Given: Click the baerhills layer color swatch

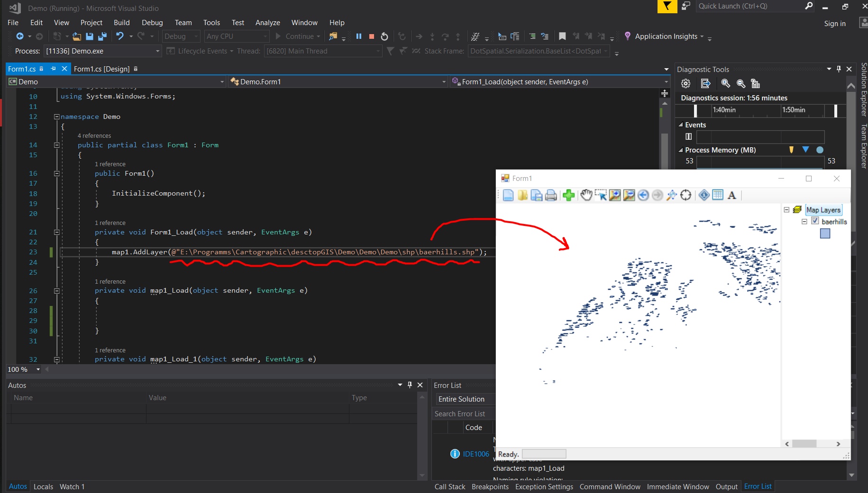Looking at the screenshot, I should point(825,233).
